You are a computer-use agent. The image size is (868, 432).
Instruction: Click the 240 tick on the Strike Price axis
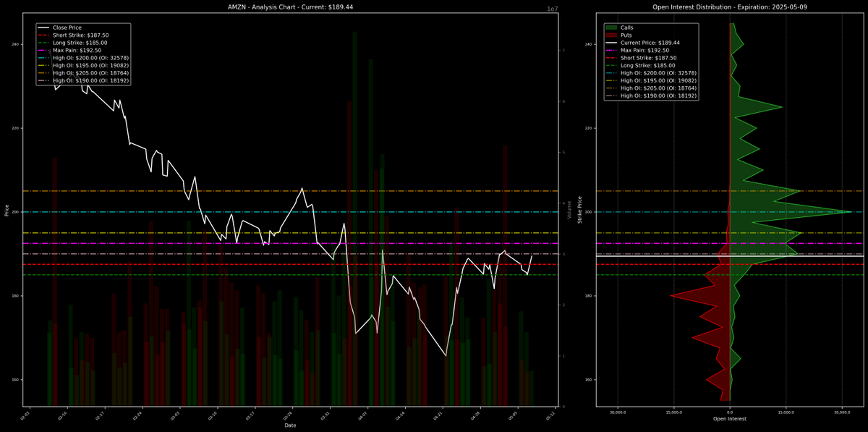[x=589, y=44]
